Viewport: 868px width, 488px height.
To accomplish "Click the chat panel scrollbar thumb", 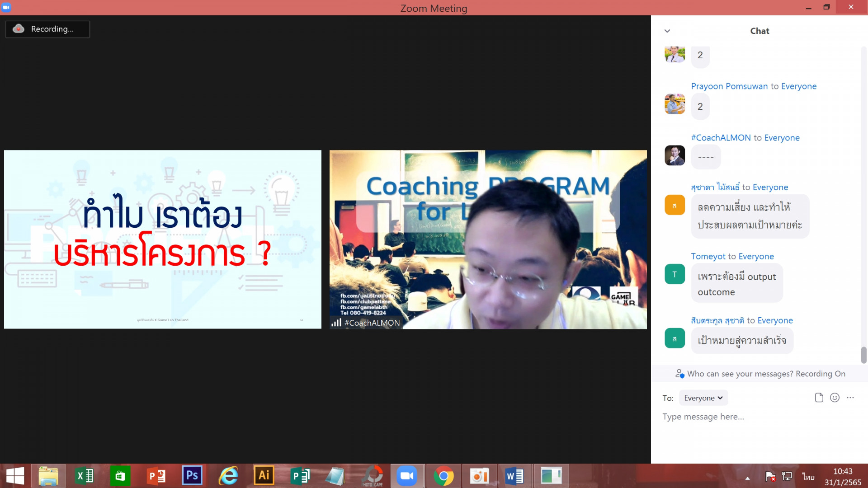I will [x=863, y=355].
